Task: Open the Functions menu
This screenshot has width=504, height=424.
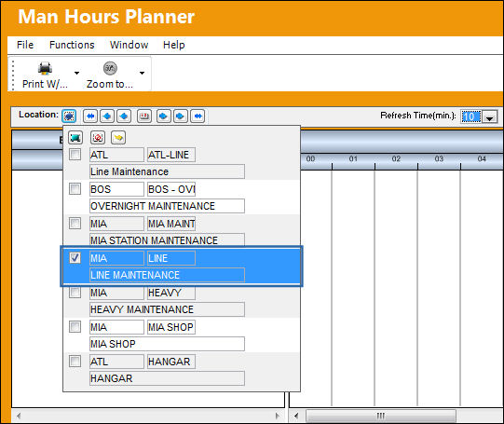Action: pyautogui.click(x=72, y=45)
